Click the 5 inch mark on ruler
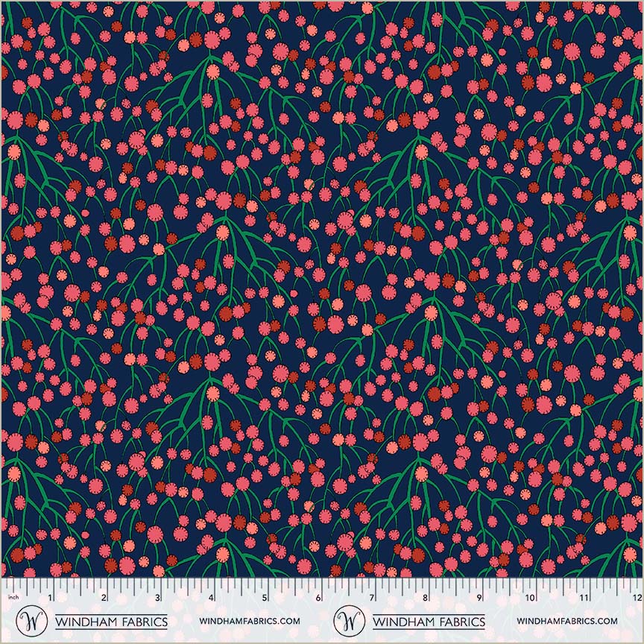The image size is (644, 644). click(x=265, y=598)
